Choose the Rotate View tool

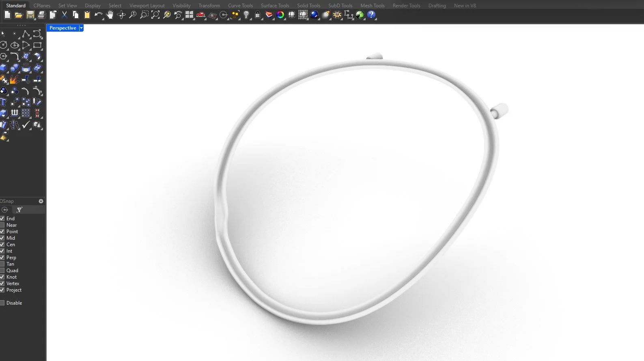point(121,15)
